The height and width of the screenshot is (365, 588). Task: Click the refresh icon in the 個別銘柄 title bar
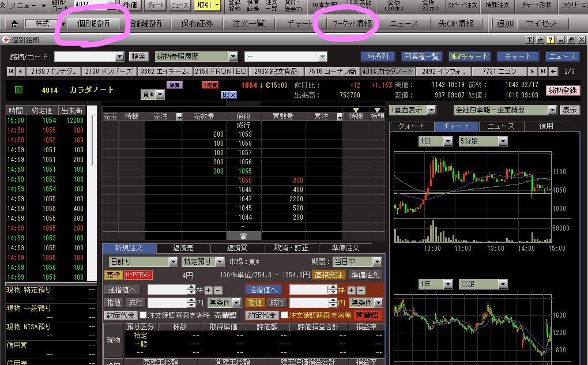(540, 40)
